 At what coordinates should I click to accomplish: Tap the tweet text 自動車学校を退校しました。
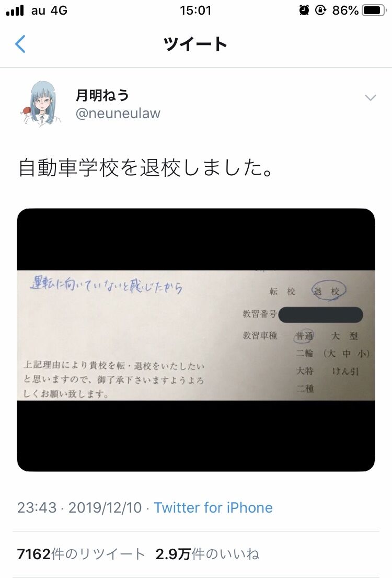(x=146, y=168)
